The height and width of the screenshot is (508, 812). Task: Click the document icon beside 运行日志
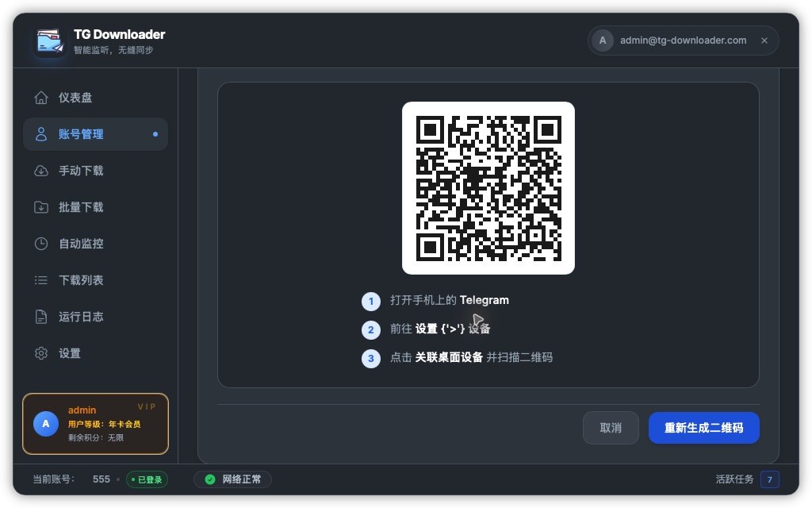[x=41, y=317]
